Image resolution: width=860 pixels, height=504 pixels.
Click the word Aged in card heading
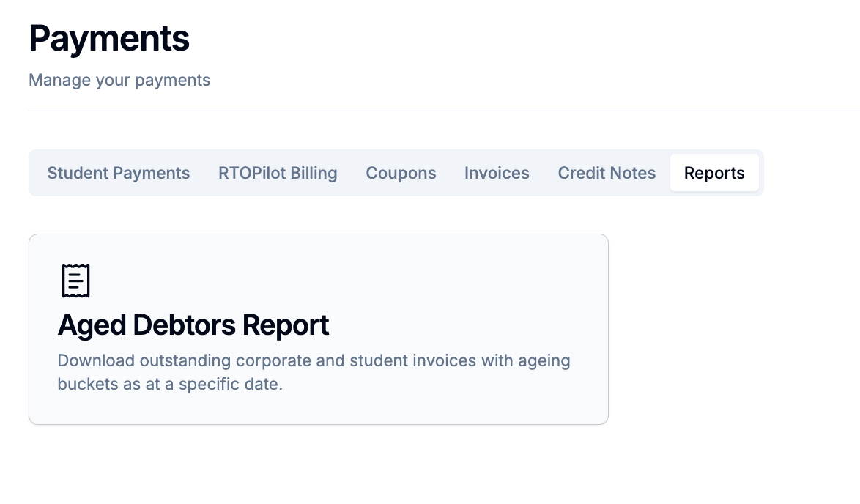92,325
